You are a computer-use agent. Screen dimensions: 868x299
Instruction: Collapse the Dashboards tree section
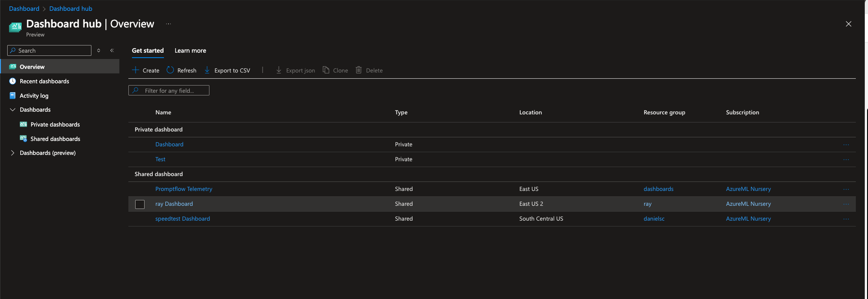(13, 110)
